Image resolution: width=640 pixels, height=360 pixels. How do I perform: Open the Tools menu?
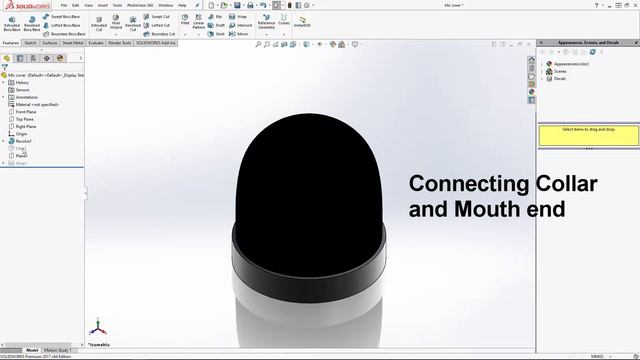117,5
